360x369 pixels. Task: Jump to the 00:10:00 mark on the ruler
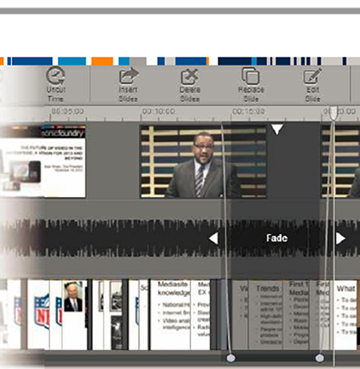[158, 111]
